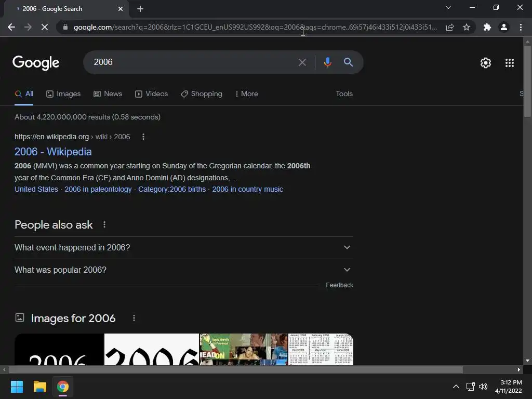The image size is (532, 399).
Task: Open tab search dropdown arrow
Action: (448, 7)
